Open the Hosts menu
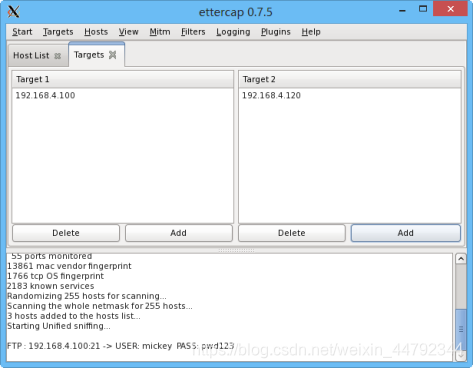Viewport: 473px width, 368px height. pos(96,32)
